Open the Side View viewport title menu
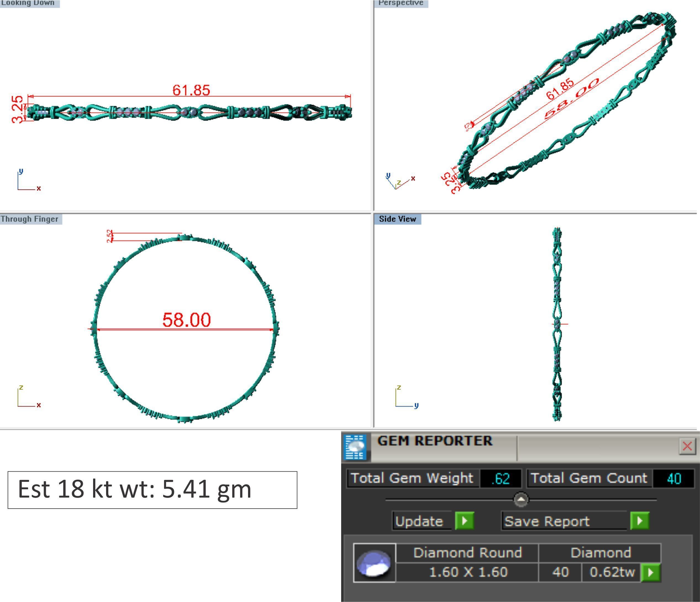Screen dimensions: 700x602 pyautogui.click(x=397, y=219)
